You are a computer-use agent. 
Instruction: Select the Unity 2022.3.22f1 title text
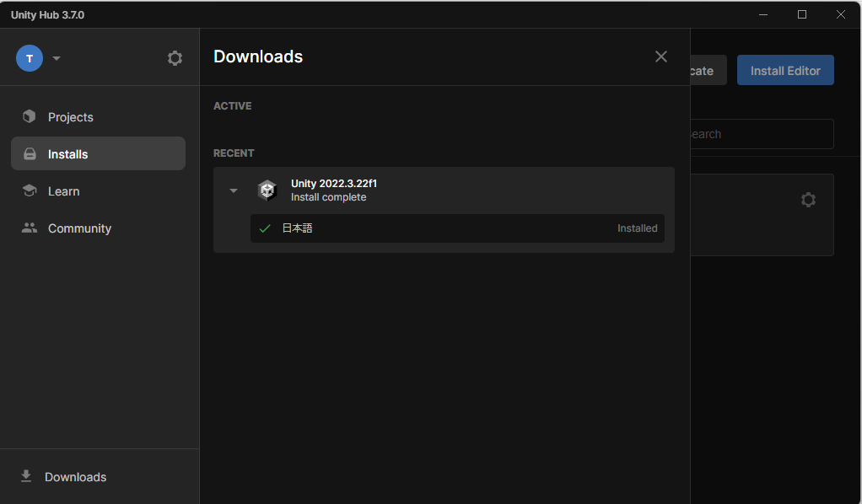click(334, 184)
